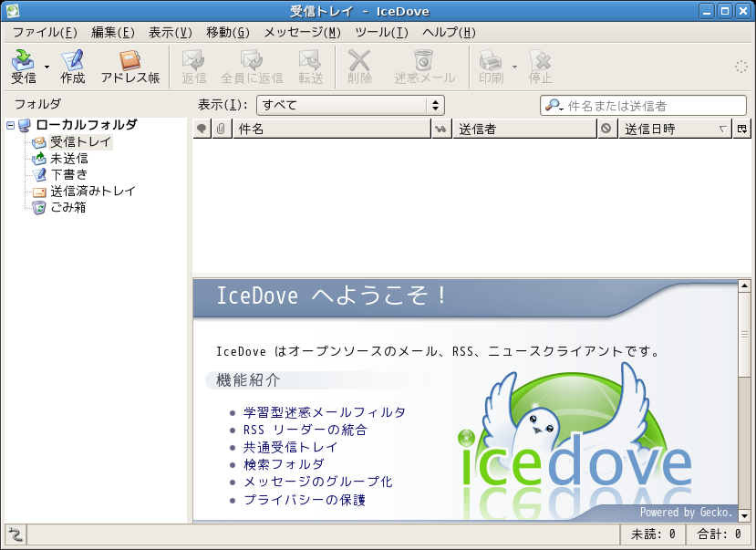Open the 編集(E) menu

pyautogui.click(x=113, y=32)
